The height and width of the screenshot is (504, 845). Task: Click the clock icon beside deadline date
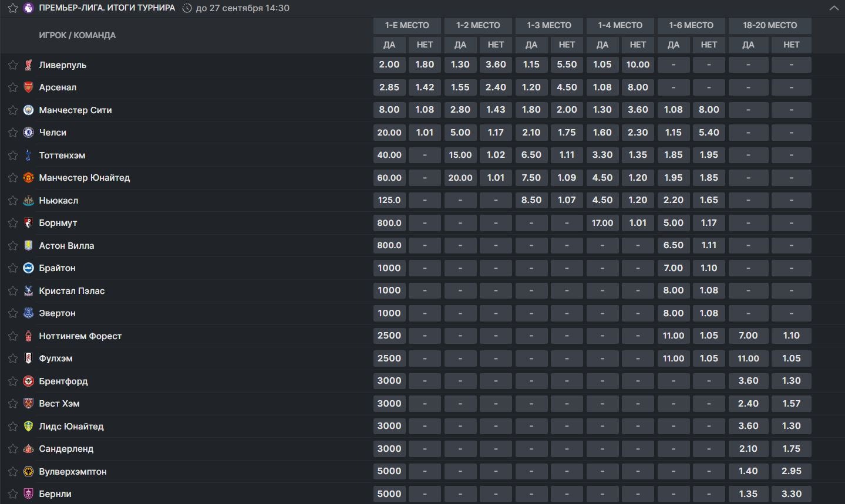pyautogui.click(x=187, y=8)
